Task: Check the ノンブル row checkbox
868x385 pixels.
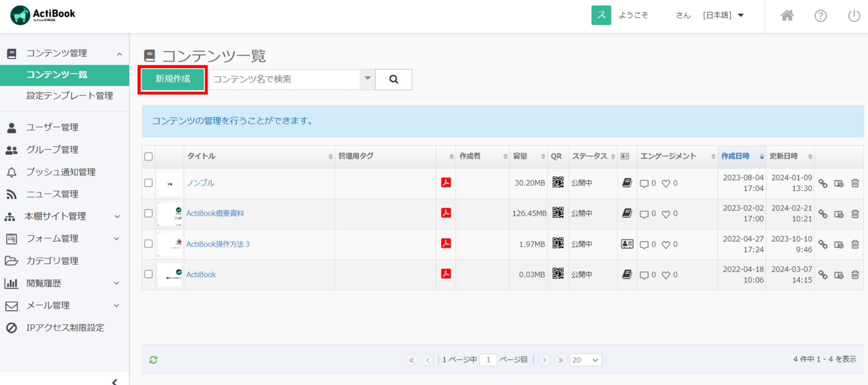Action: 148,183
